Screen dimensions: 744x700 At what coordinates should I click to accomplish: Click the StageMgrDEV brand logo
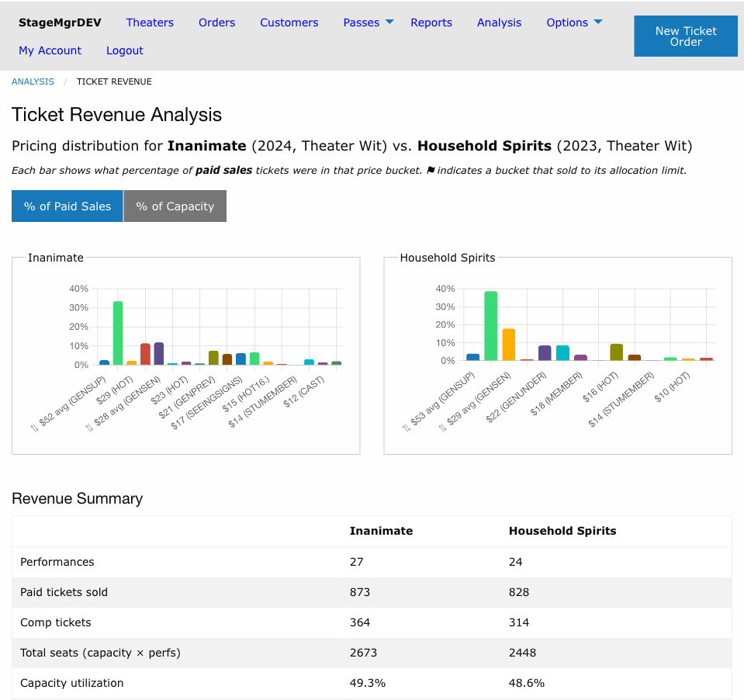click(x=60, y=23)
